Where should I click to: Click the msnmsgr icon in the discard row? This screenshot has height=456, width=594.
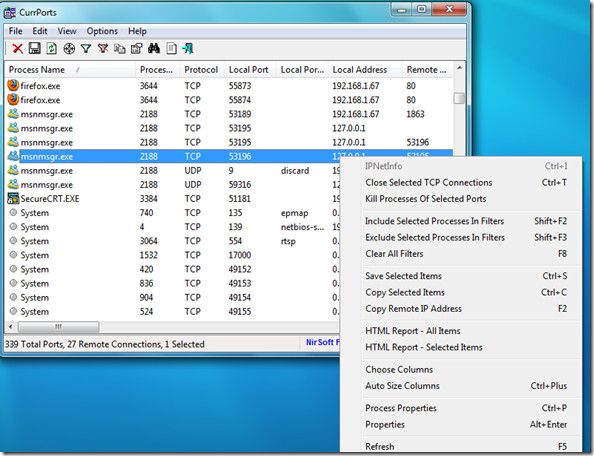coord(13,170)
